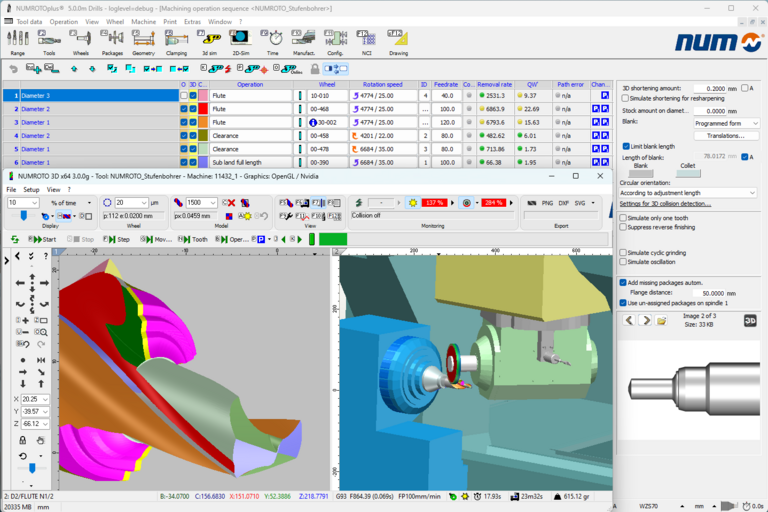768x512 pixels.
Task: Open the Setup menu in 3D window
Action: tap(32, 189)
